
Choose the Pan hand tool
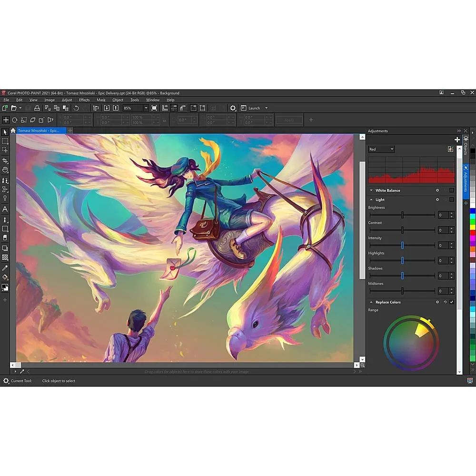coord(5,170)
